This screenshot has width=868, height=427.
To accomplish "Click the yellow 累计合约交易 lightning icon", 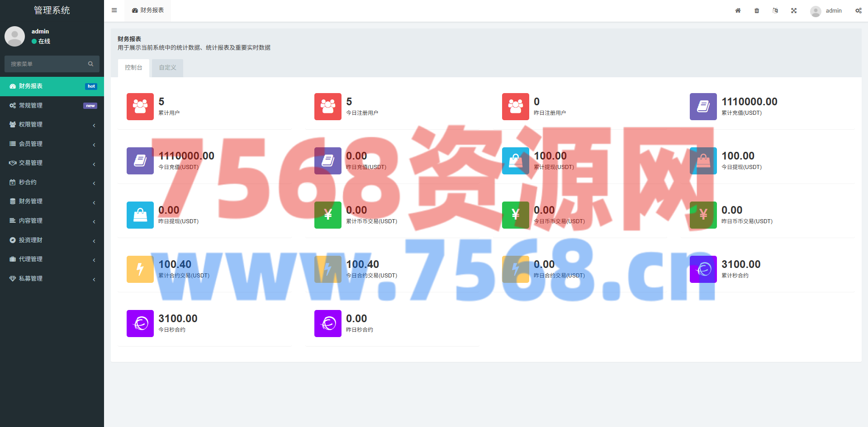I will pos(140,269).
